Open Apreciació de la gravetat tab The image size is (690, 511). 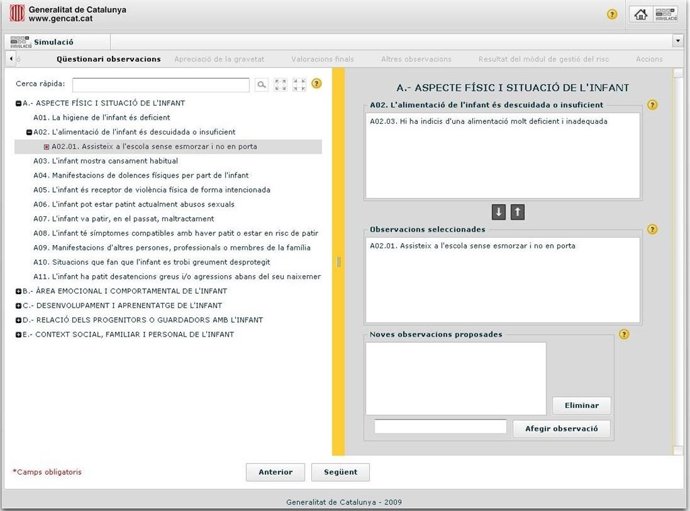[x=221, y=59]
